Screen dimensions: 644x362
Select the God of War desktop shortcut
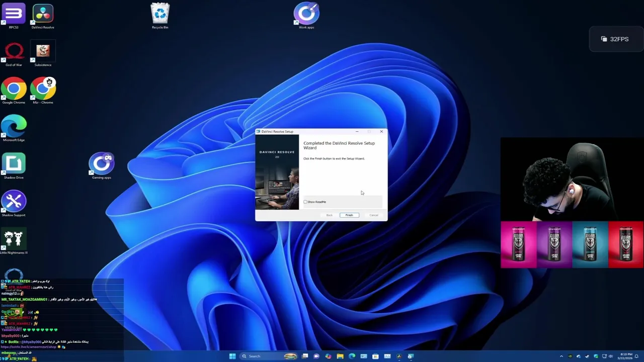tap(14, 54)
